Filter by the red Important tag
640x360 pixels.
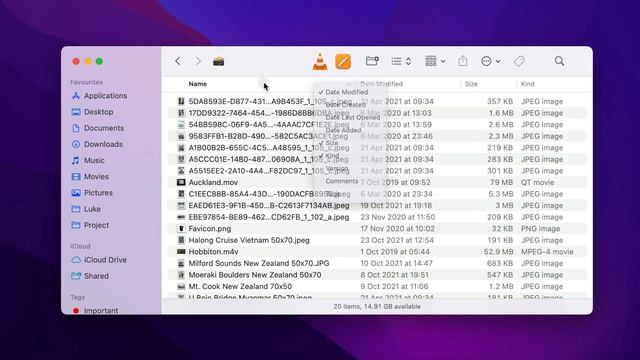pos(95,311)
